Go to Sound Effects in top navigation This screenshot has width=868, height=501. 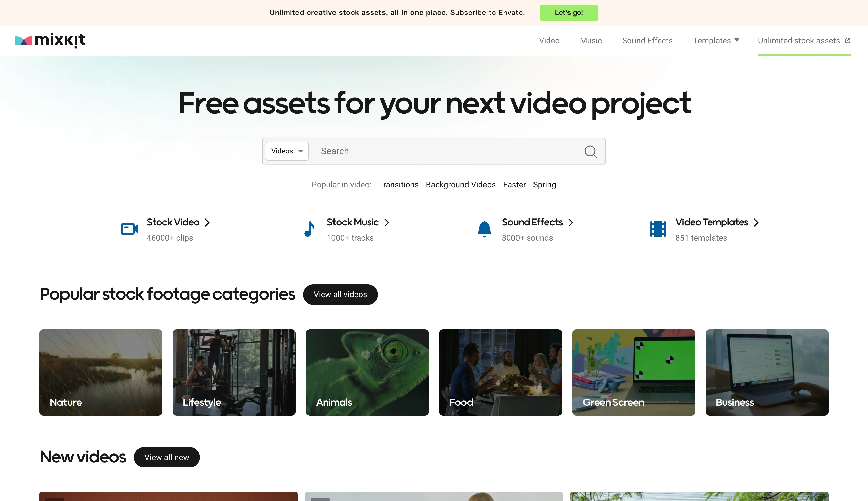pyautogui.click(x=647, y=41)
